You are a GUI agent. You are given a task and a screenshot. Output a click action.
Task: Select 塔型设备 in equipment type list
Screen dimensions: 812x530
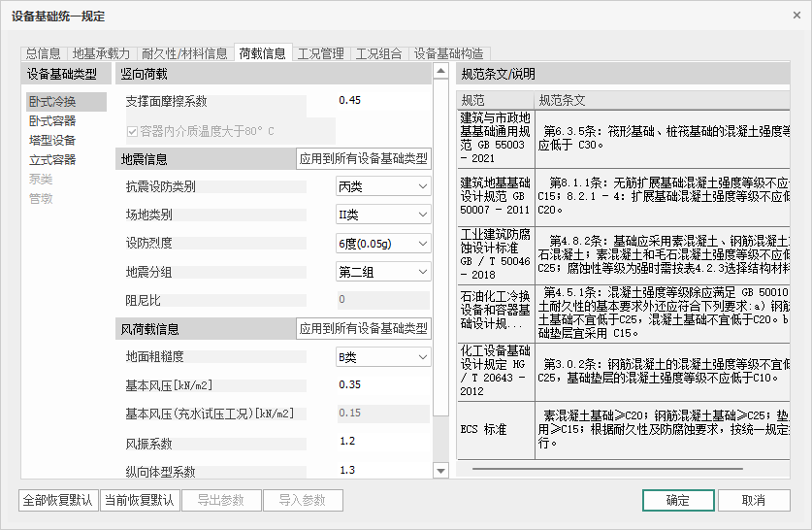tap(52, 141)
